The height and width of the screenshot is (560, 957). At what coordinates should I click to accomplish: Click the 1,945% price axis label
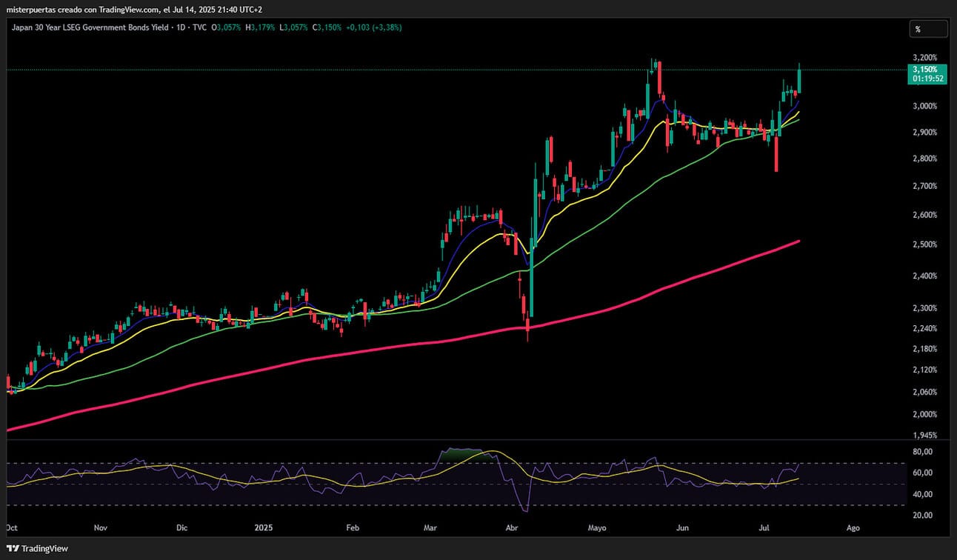pyautogui.click(x=926, y=436)
